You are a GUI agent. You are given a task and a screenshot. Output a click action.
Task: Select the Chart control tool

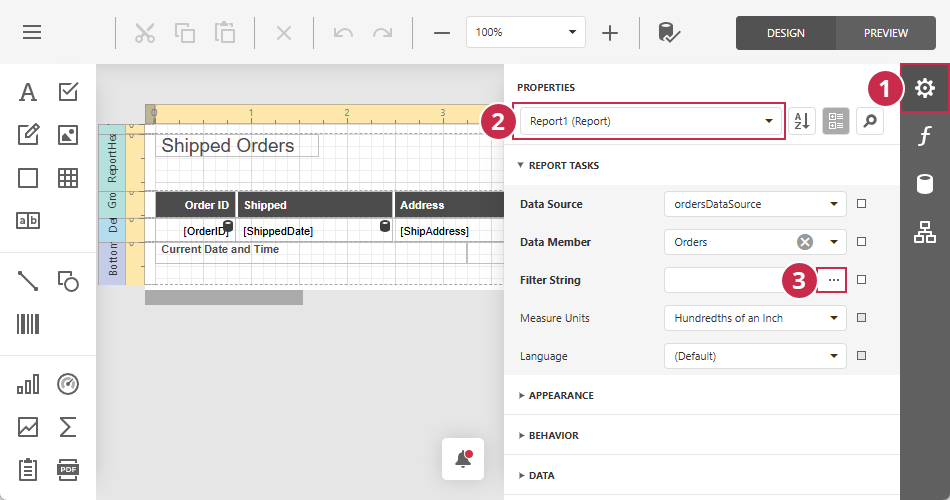click(x=28, y=384)
